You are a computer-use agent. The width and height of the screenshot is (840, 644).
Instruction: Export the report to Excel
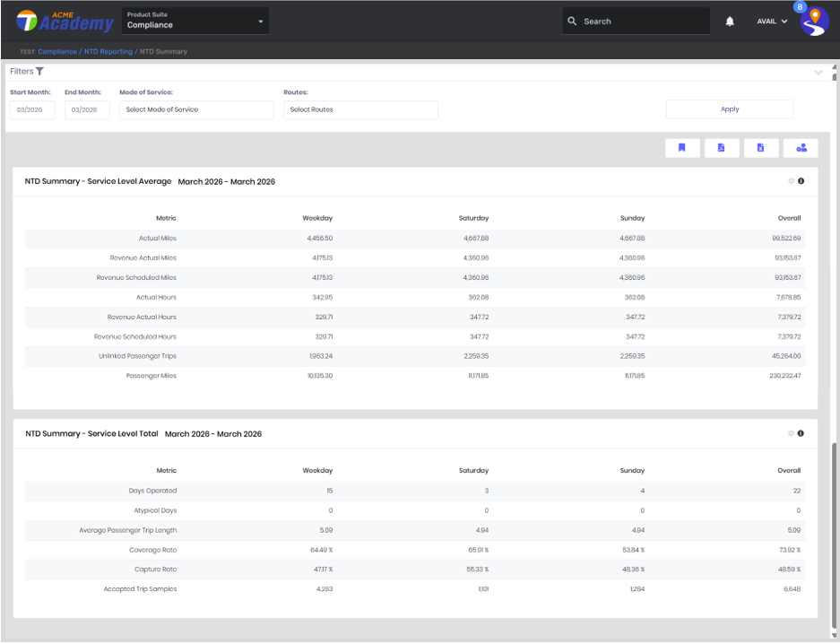pos(761,148)
